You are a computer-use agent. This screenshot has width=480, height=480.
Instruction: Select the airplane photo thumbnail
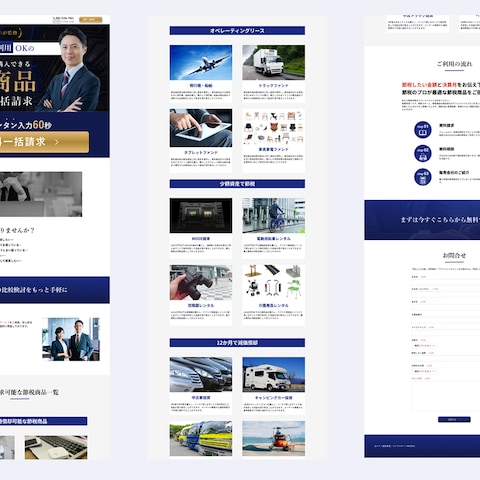click(201, 62)
